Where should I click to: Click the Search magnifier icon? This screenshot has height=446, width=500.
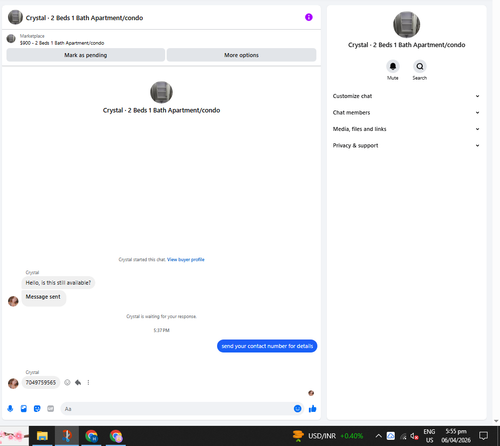(x=420, y=66)
